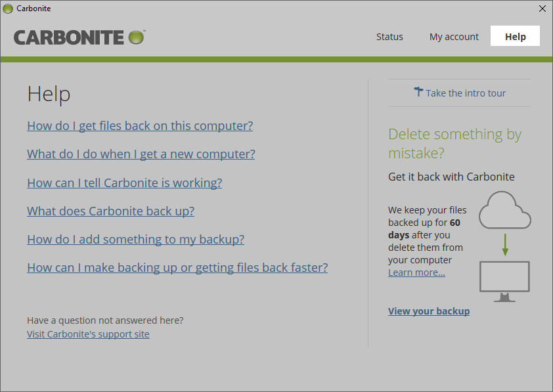
Task: Click the green down arrow graphic
Action: point(505,245)
